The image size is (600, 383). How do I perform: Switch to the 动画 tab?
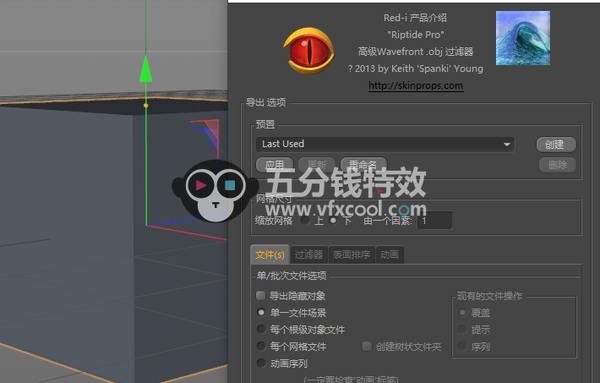[389, 254]
